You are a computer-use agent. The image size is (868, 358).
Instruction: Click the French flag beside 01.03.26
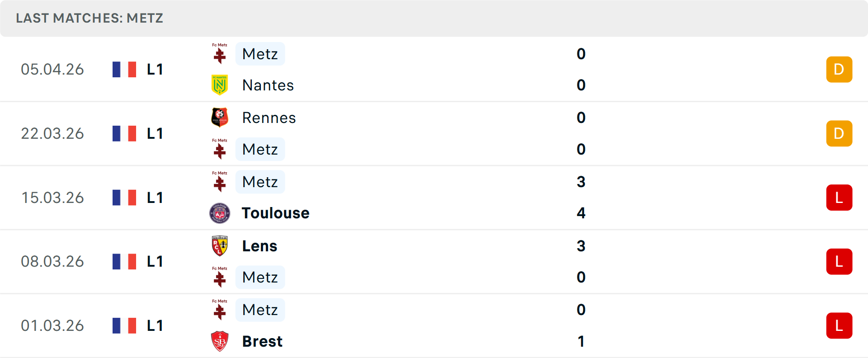[x=124, y=325]
